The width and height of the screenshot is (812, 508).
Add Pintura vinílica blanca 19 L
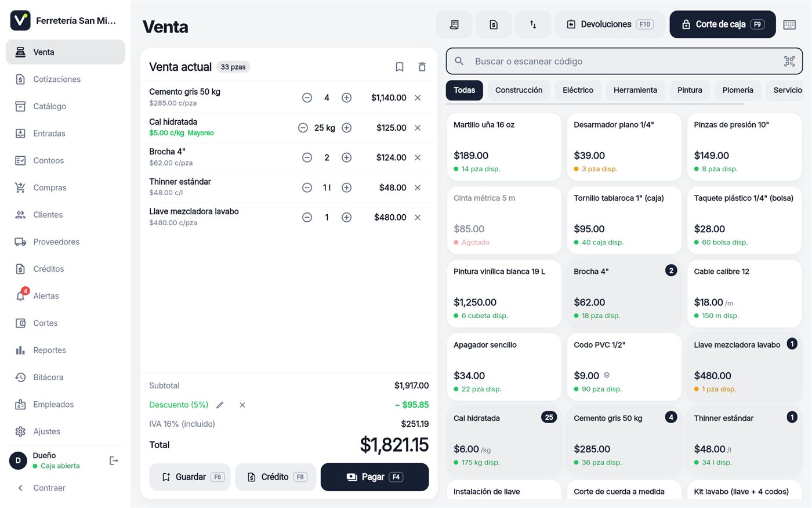click(x=504, y=294)
